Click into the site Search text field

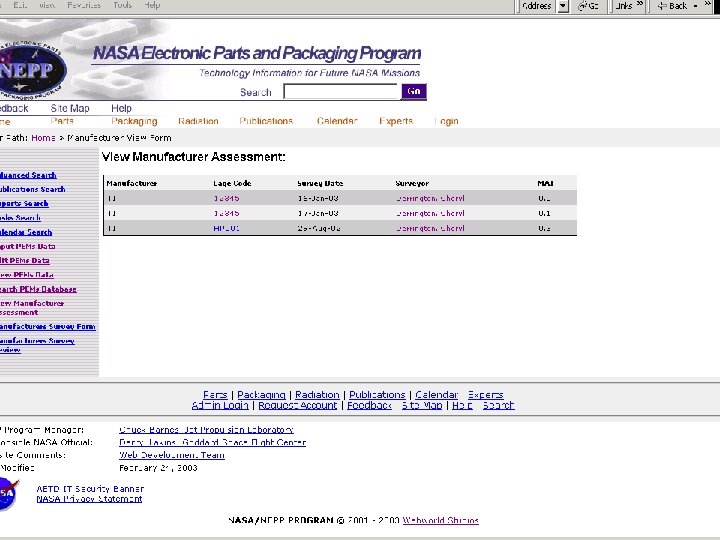pos(342,91)
